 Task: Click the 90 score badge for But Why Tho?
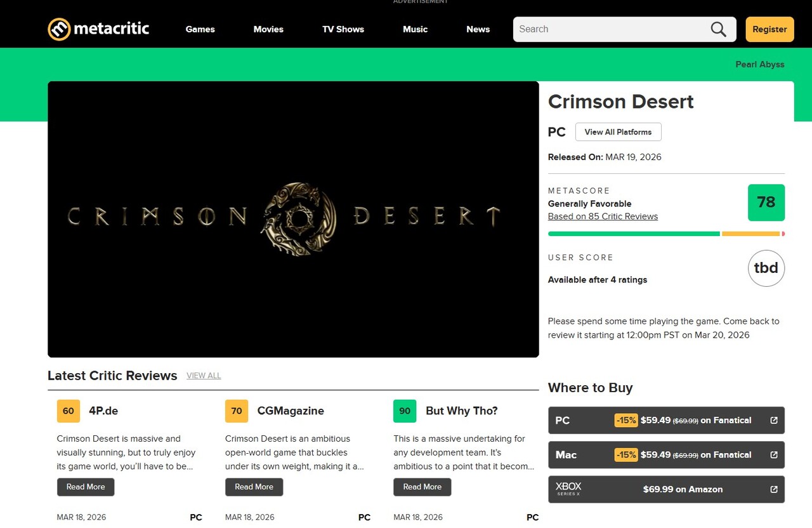tap(405, 411)
